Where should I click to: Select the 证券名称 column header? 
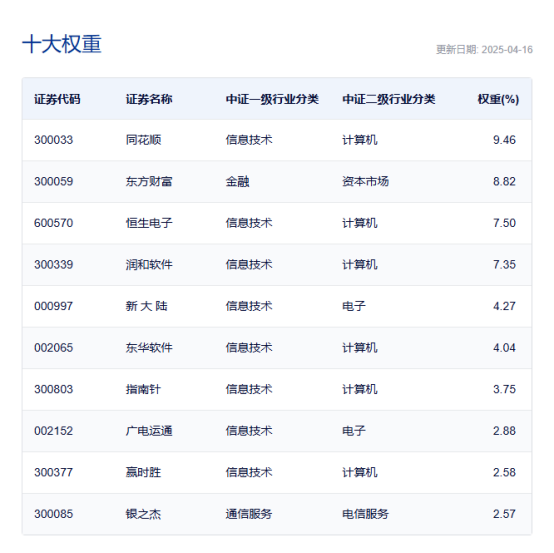pyautogui.click(x=149, y=99)
